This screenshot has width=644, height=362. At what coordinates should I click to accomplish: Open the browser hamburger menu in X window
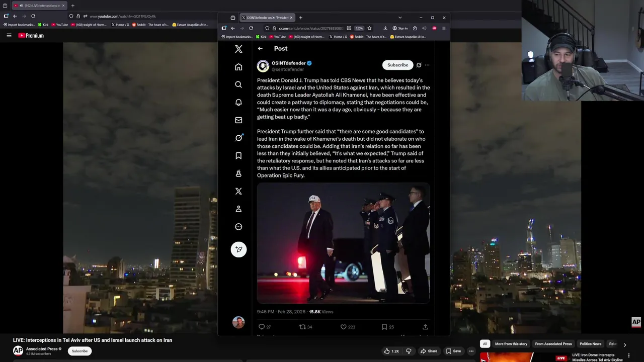444,28
